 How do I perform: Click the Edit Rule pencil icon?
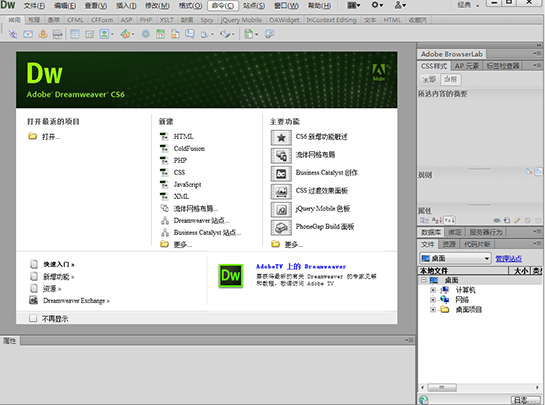coord(517,220)
